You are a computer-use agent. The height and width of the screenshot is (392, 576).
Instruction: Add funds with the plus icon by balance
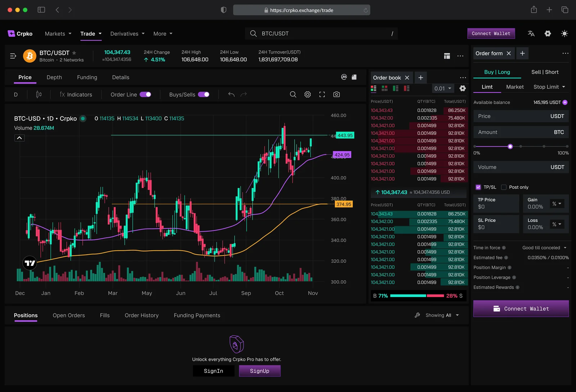click(x=565, y=102)
